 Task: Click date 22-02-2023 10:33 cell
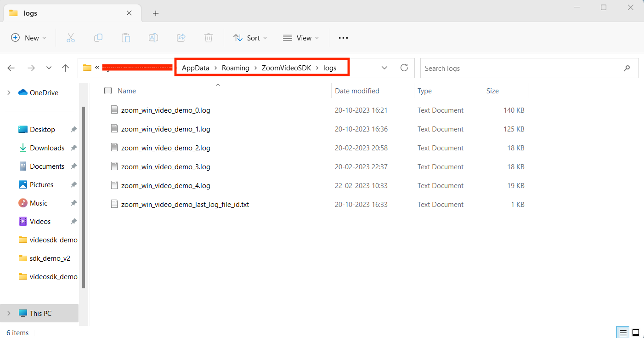click(361, 186)
